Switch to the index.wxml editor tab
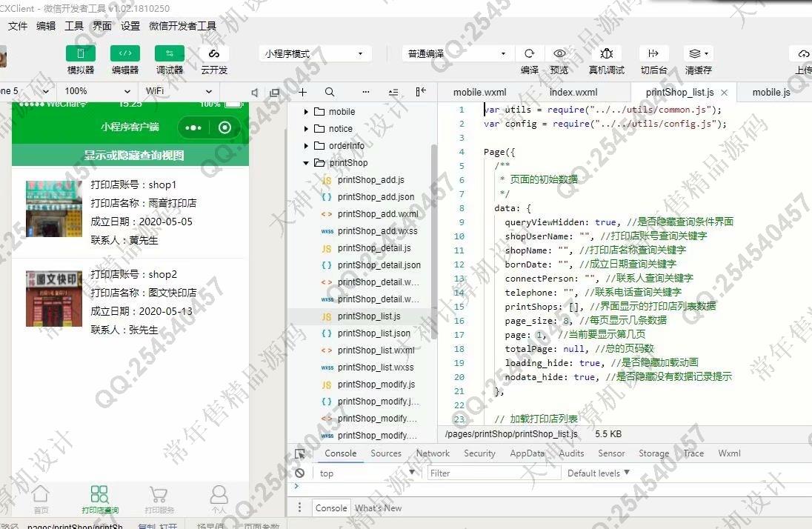Image resolution: width=812 pixels, height=529 pixels. click(573, 92)
